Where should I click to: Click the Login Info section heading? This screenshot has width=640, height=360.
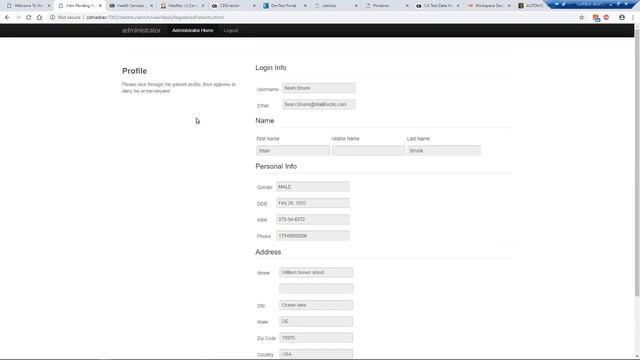[271, 68]
